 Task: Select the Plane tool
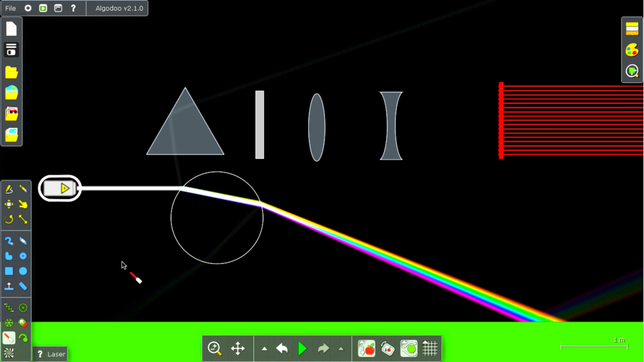tap(9, 286)
